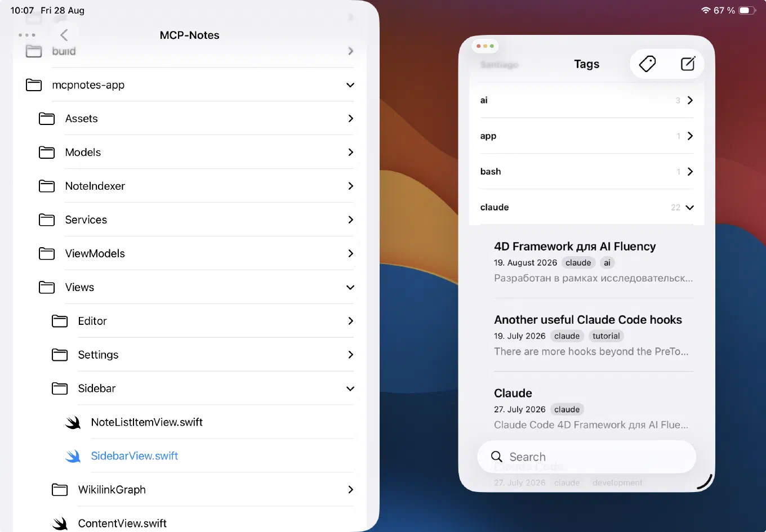Tap the claude chip on 4D Framework note
This screenshot has height=532, width=766.
578,263
